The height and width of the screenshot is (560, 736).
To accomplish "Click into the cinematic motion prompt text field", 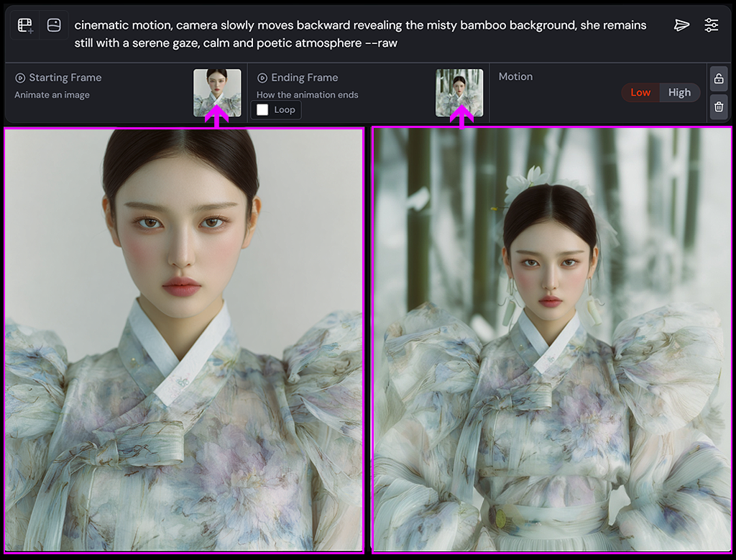I will [361, 34].
